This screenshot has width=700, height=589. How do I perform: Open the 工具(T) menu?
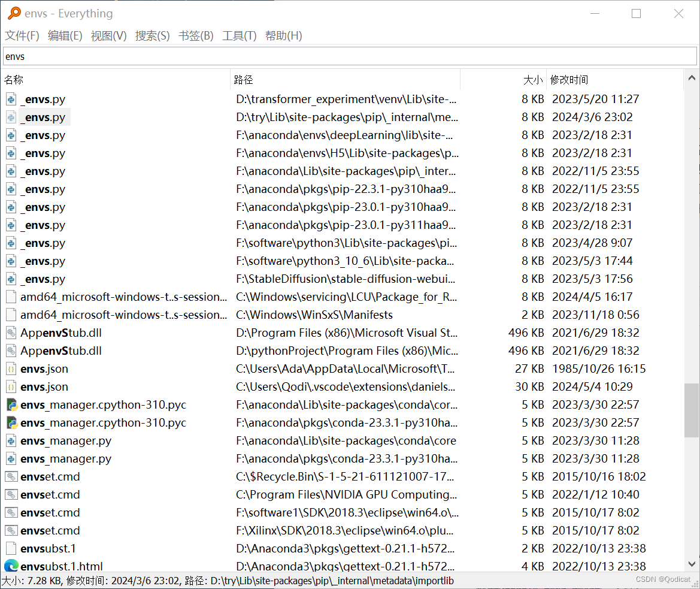240,36
